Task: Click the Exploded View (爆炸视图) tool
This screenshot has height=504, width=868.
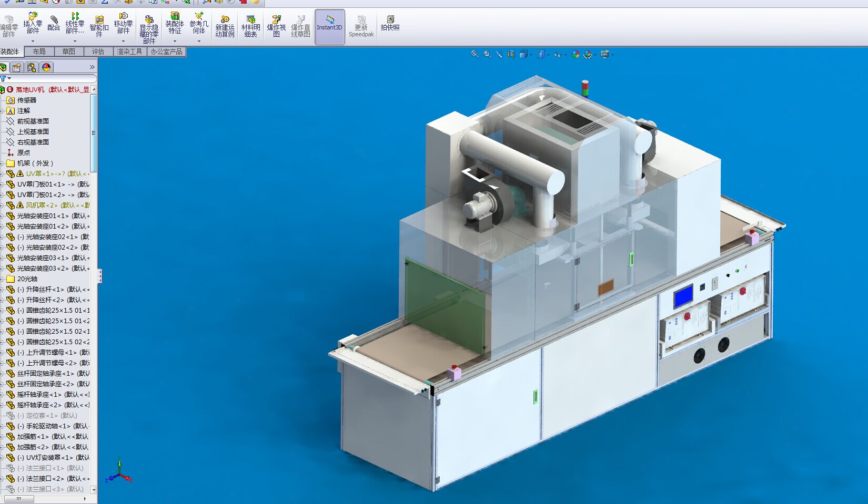Action: (276, 26)
